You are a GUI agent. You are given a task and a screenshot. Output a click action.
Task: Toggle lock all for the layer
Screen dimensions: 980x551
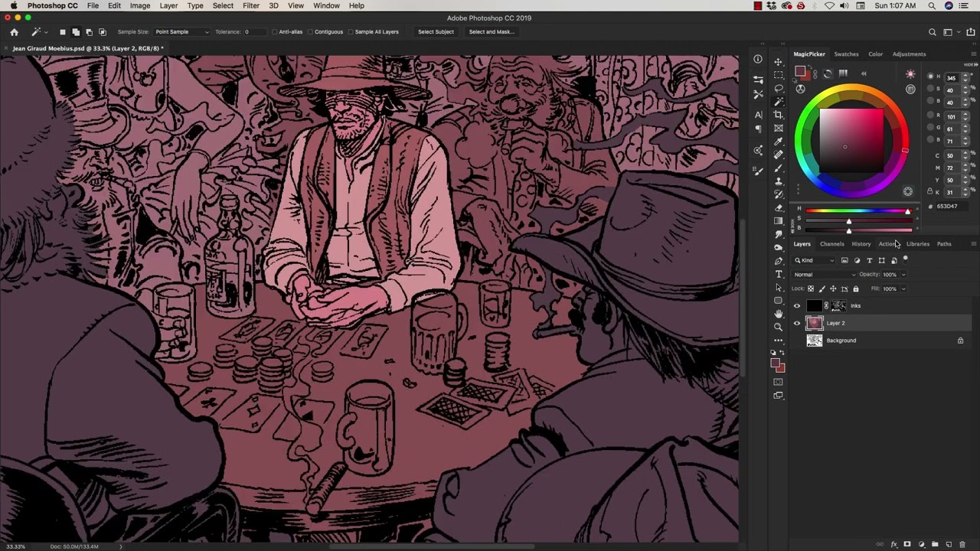pos(856,289)
